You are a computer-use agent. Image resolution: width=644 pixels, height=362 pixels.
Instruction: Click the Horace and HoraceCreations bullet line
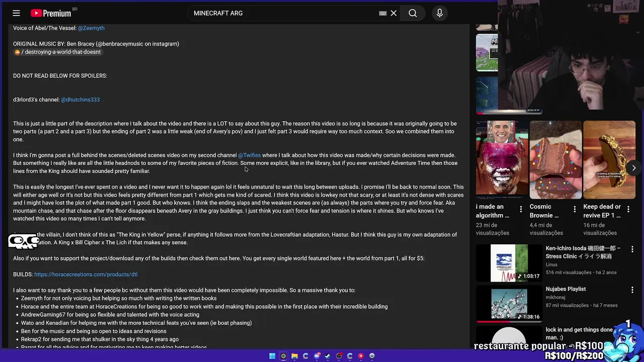[x=204, y=307]
